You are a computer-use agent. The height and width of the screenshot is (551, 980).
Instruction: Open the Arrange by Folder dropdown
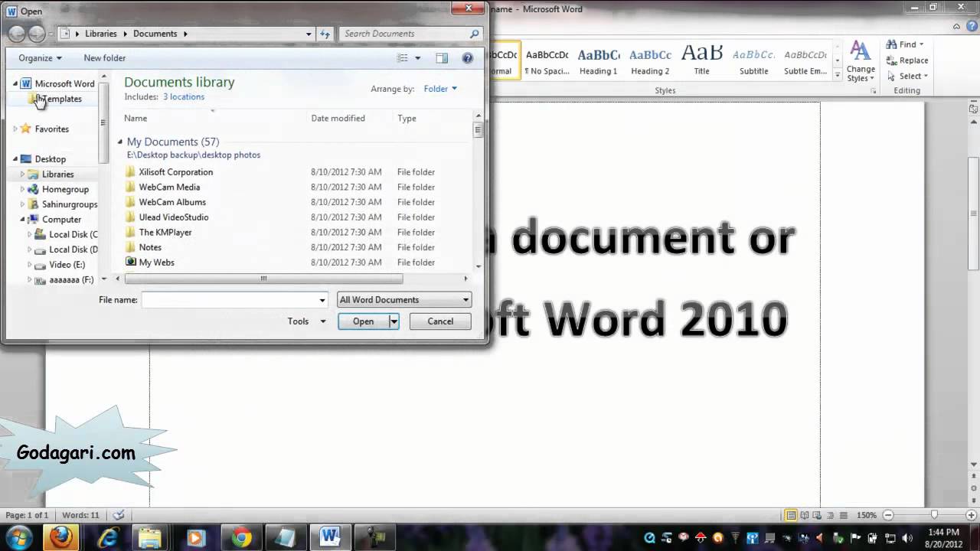pos(440,89)
